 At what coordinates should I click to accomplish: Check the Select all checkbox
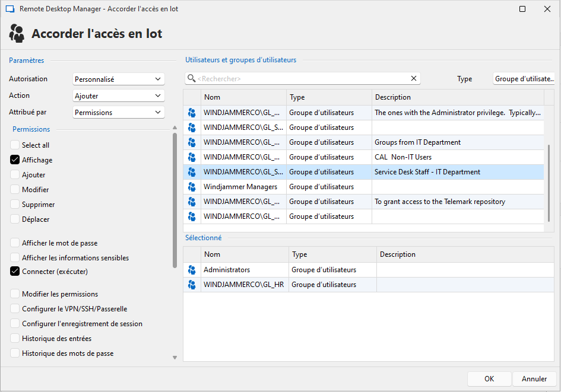(15, 145)
